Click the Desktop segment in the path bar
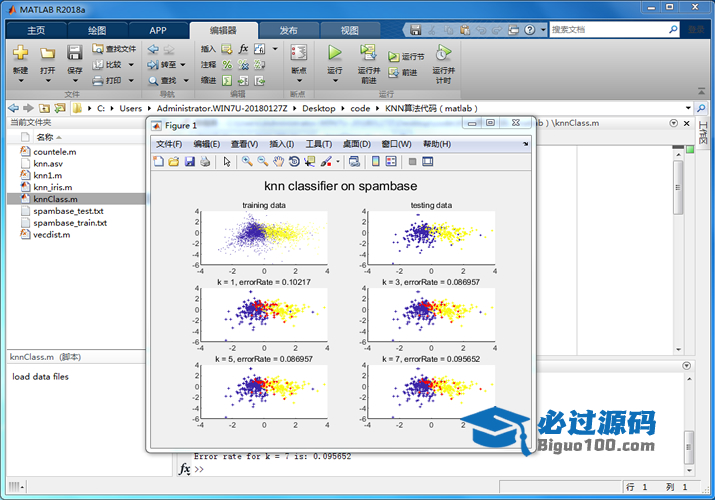Image resolution: width=715 pixels, height=500 pixels. 318,108
